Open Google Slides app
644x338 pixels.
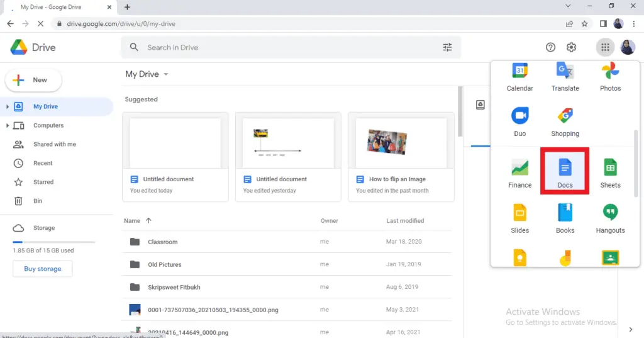click(x=519, y=218)
